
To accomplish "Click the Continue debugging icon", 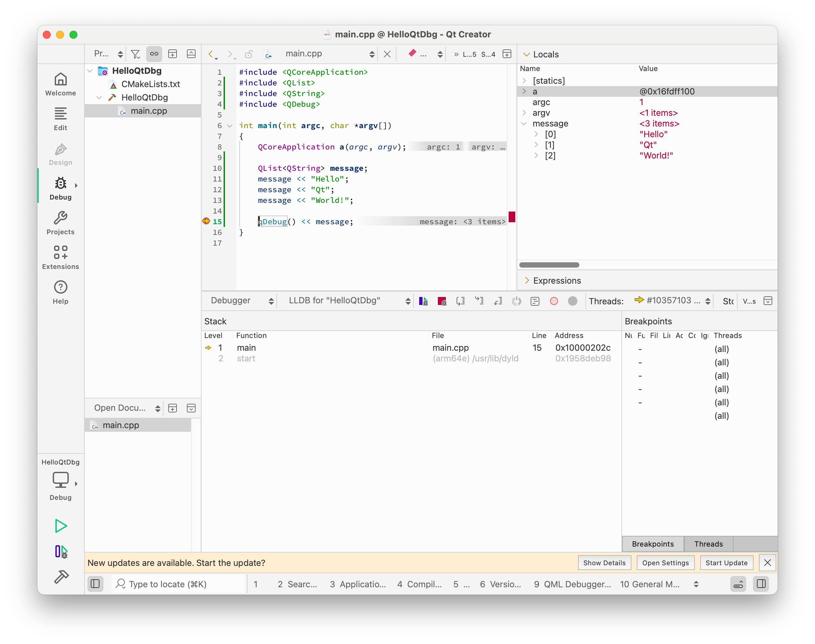I will pyautogui.click(x=423, y=301).
